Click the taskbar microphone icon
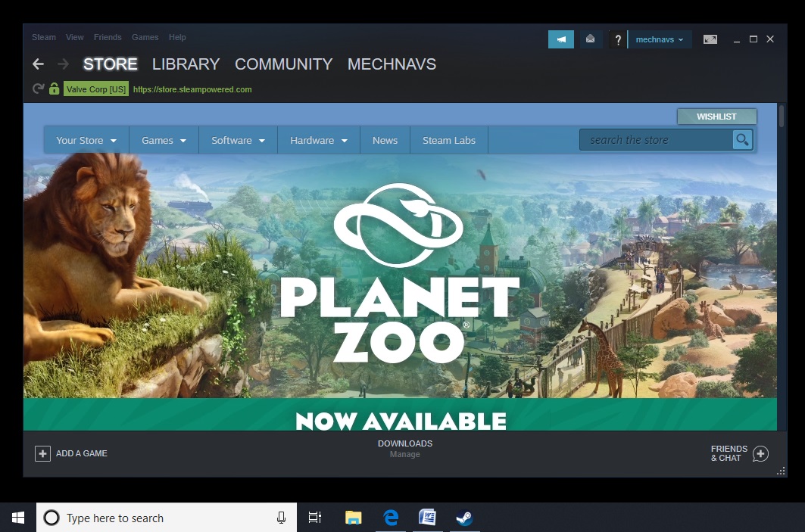The height and width of the screenshot is (532, 805). (282, 518)
